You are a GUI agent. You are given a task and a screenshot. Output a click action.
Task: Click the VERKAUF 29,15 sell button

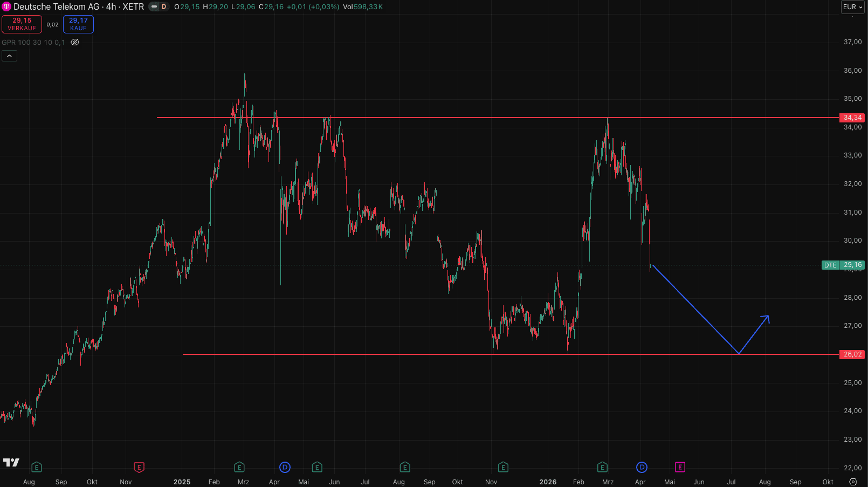22,24
